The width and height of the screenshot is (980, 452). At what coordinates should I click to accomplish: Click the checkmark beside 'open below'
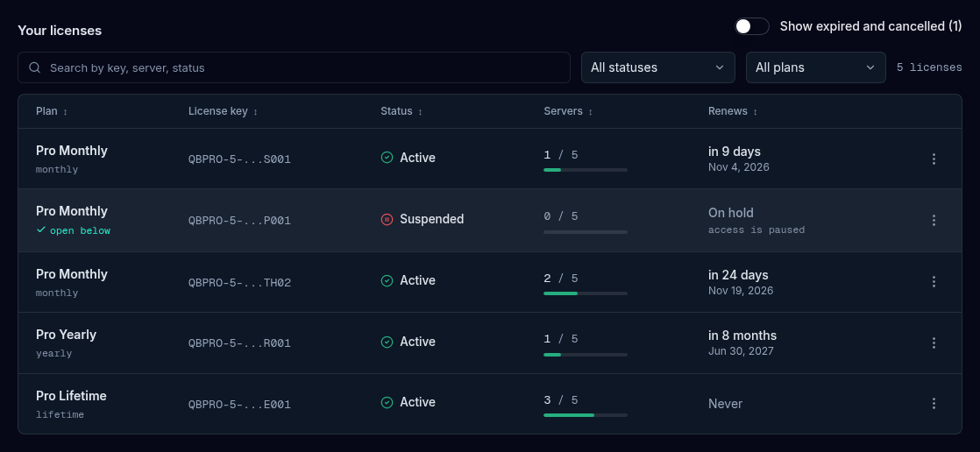coord(41,230)
